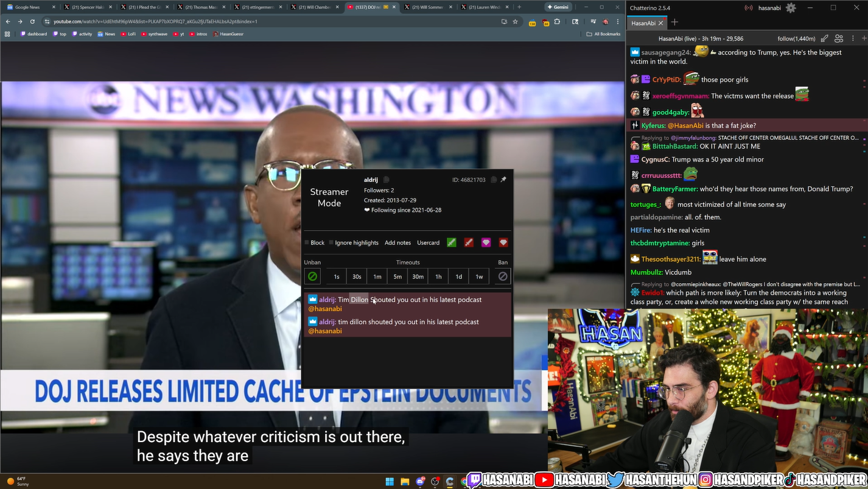
Task: Open the split header three-dot menu
Action: click(853, 38)
